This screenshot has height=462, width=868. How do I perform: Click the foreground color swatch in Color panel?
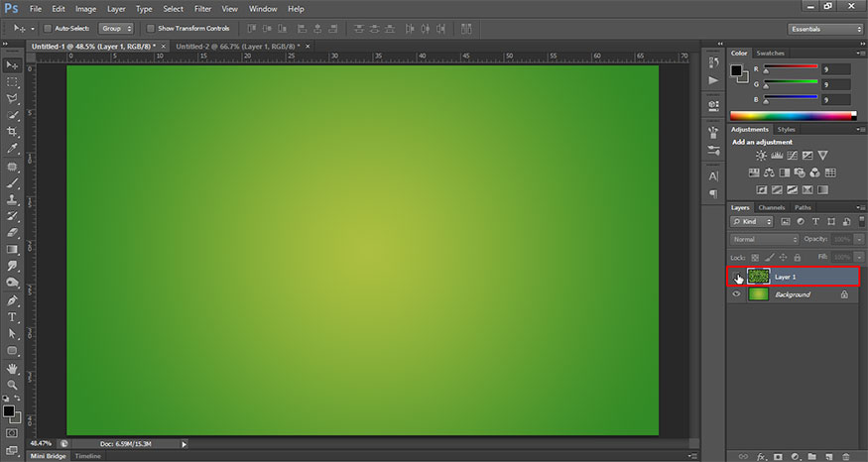[x=737, y=70]
